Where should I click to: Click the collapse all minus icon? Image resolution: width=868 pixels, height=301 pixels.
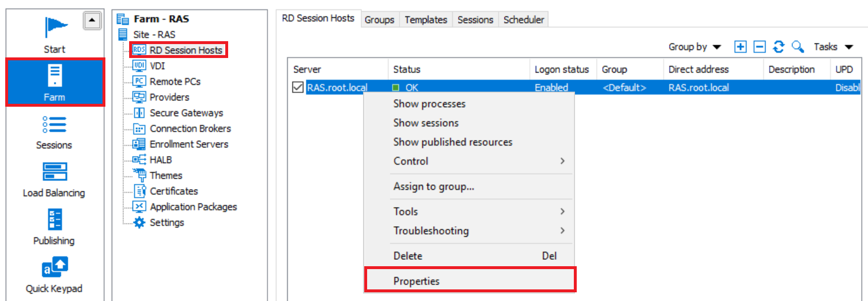[x=760, y=47]
